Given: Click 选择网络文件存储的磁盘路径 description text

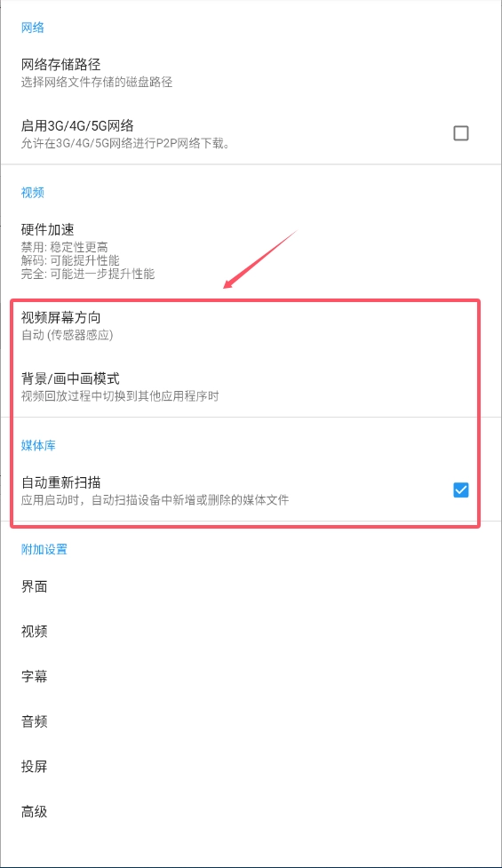Looking at the screenshot, I should click(x=97, y=83).
